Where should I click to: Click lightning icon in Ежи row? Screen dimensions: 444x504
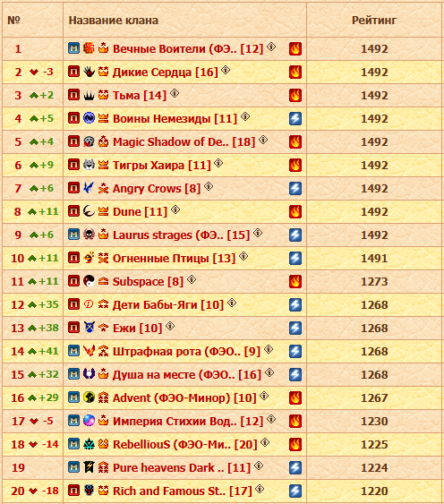tap(295, 328)
